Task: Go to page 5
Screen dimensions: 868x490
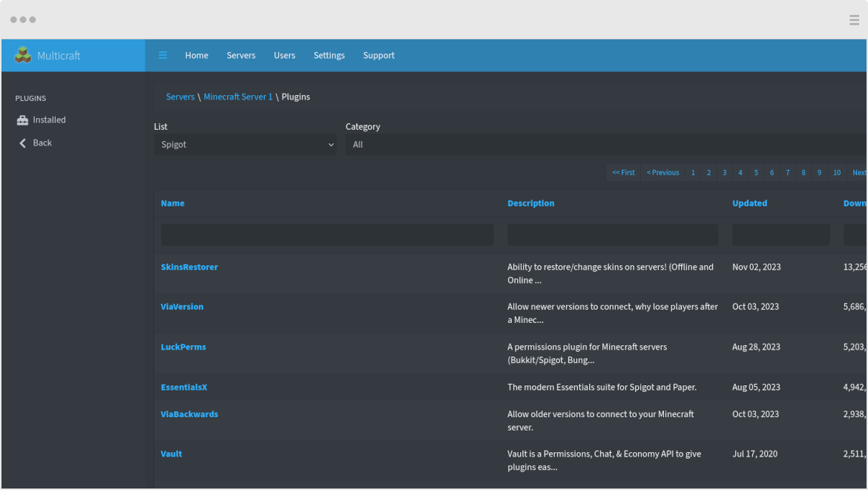Action: coord(756,173)
